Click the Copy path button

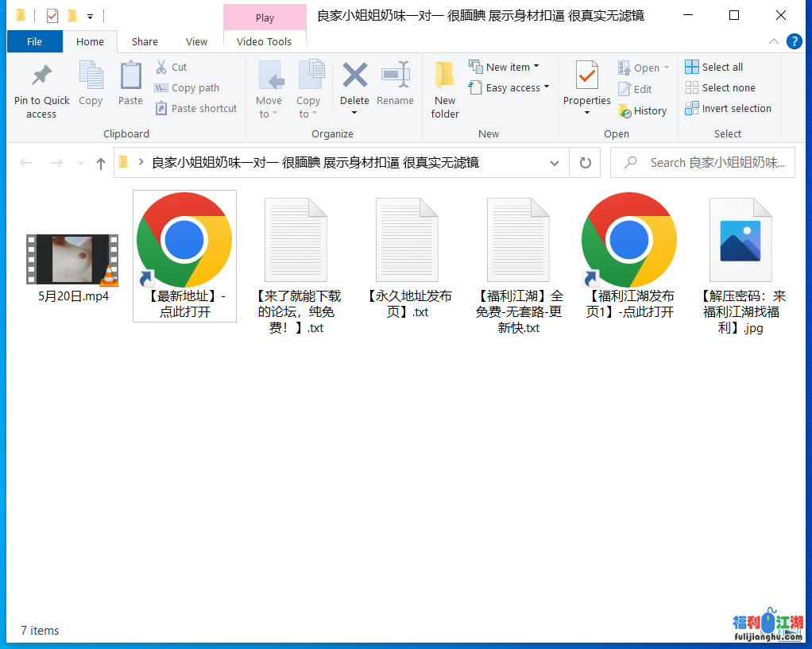[188, 88]
